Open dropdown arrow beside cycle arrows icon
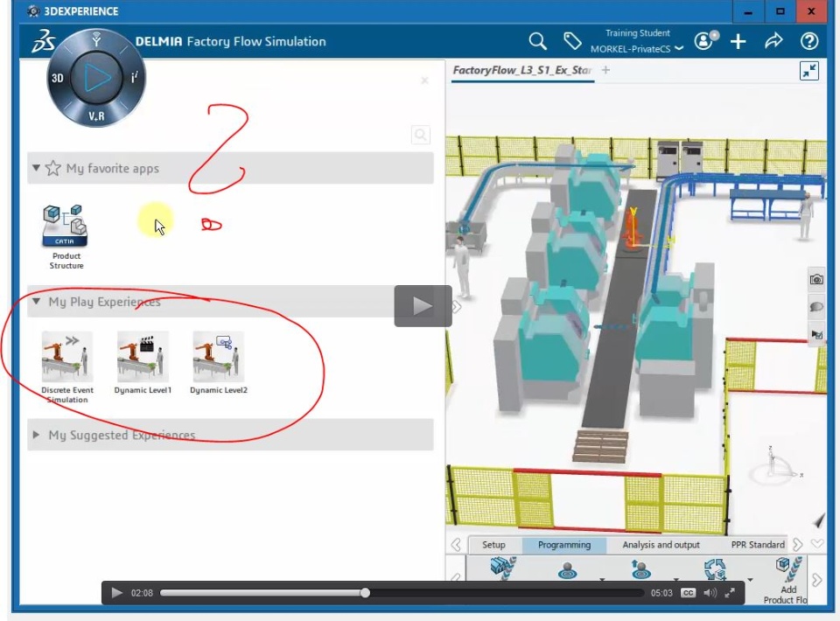 750,579
